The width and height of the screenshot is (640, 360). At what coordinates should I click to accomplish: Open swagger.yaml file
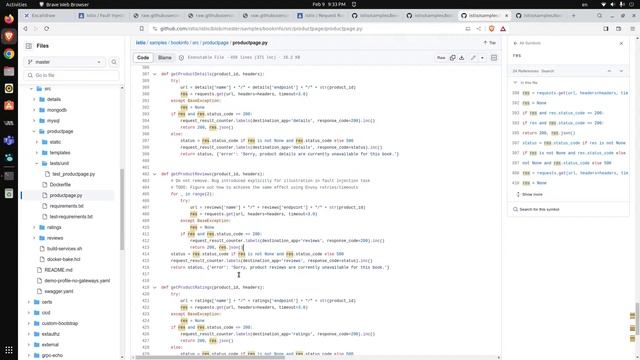[59, 291]
